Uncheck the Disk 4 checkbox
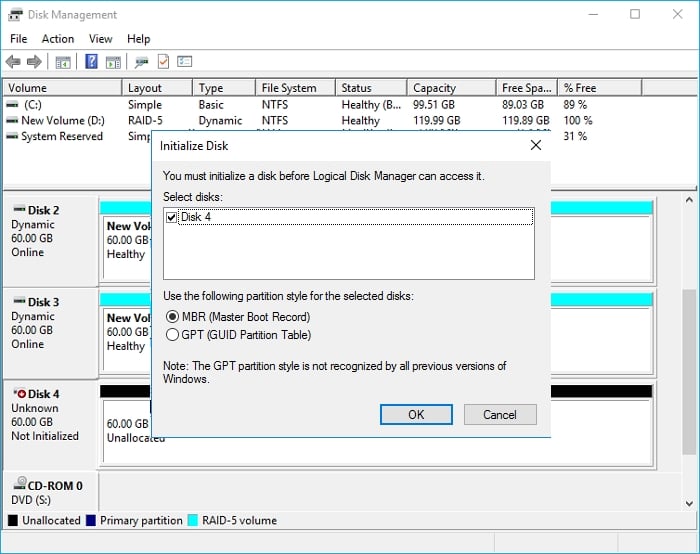 point(171,217)
